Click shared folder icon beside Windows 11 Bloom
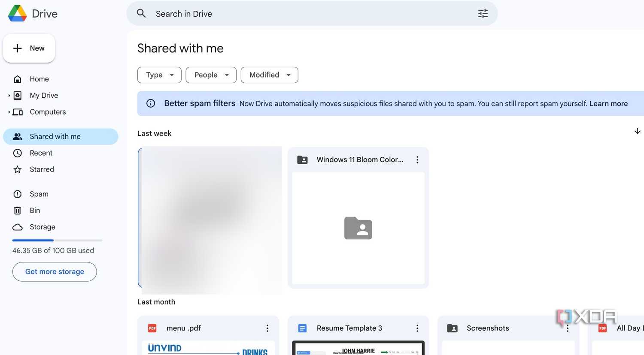The width and height of the screenshot is (644, 355). (x=303, y=160)
